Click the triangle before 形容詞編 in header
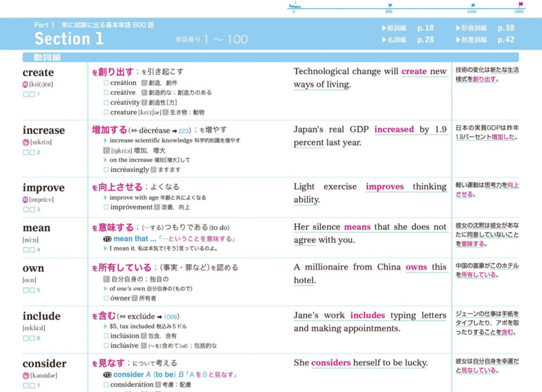This screenshot has height=392, width=542. [x=458, y=28]
